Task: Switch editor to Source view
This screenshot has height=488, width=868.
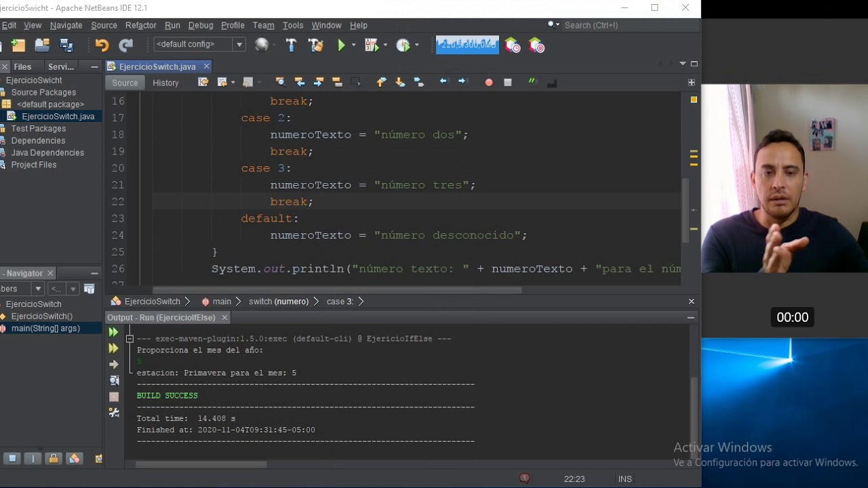Action: (125, 83)
